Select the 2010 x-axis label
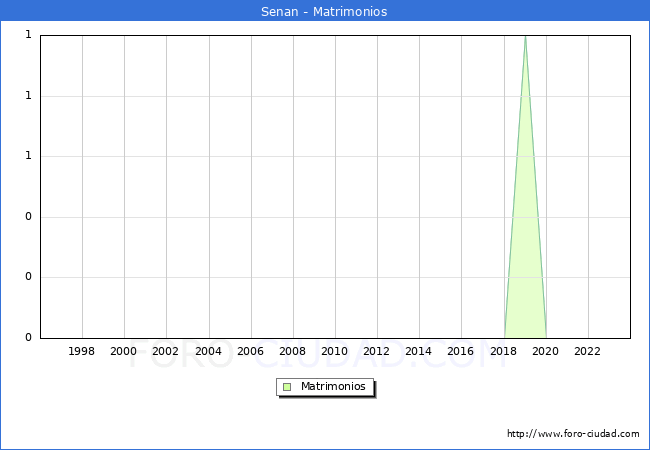Screen dimensions: 650x450 point(334,351)
